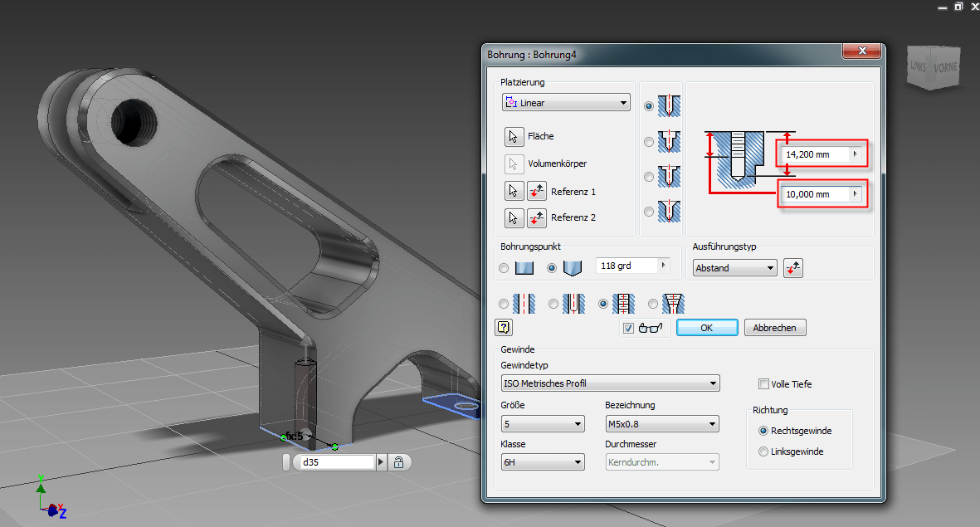
Task: Select Rechtsgewinde thread direction
Action: point(763,431)
